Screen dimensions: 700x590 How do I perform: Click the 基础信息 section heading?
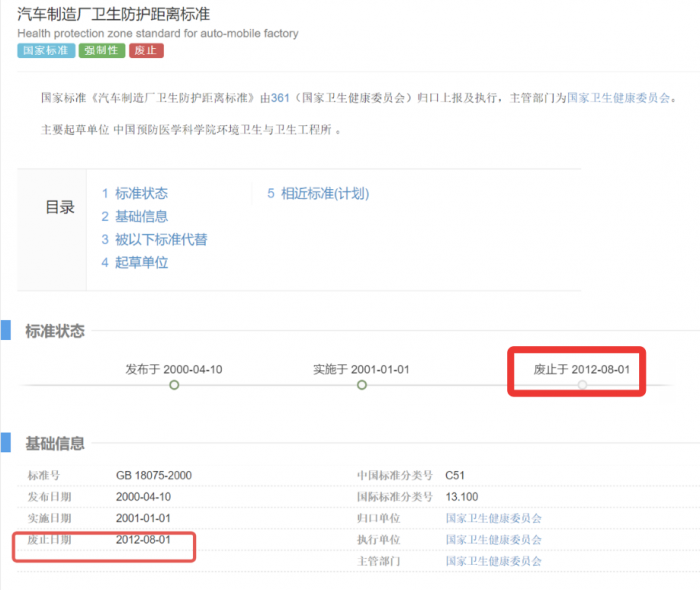coord(55,443)
